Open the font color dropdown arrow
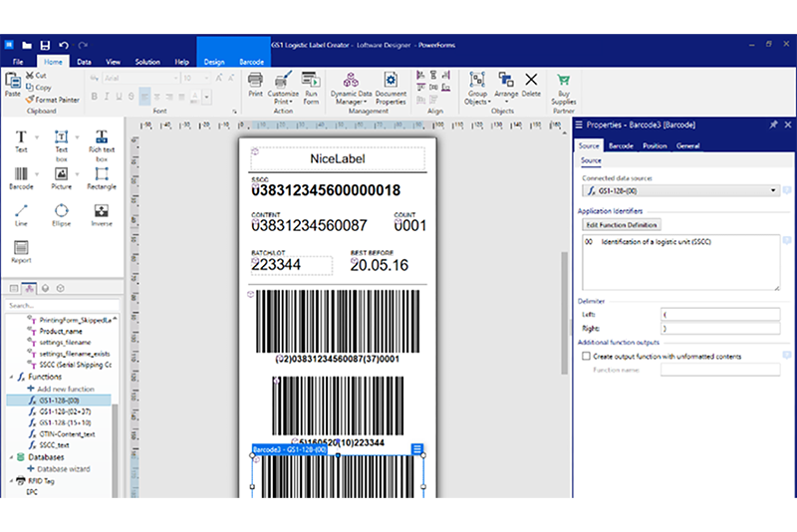 pyautogui.click(x=206, y=96)
